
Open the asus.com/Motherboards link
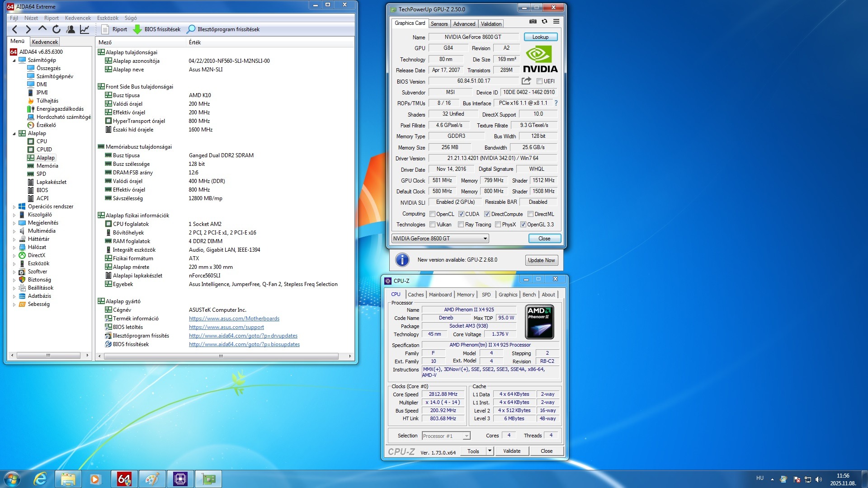(234, 319)
